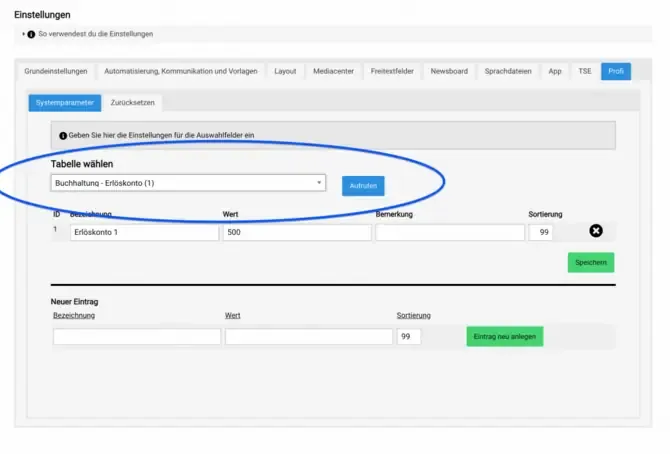The width and height of the screenshot is (670, 454).
Task: Select the Zurücksetzen sub-tab
Action: 132,103
